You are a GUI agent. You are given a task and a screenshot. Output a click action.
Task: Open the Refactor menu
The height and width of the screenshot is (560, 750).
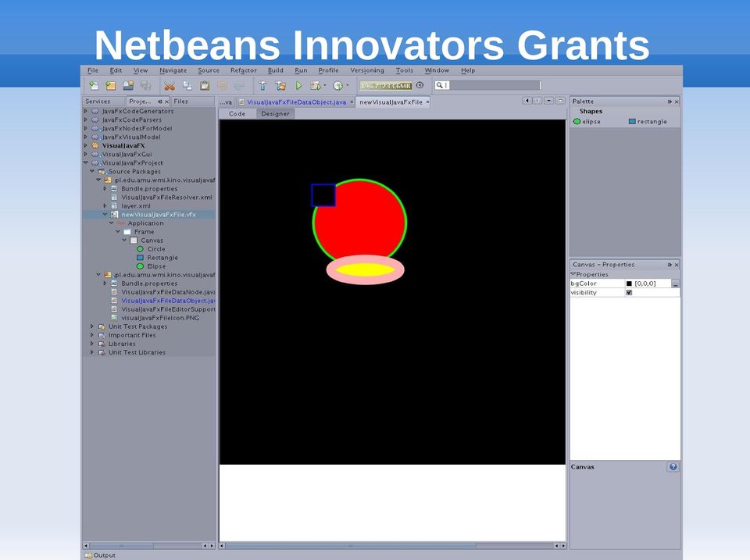click(x=244, y=70)
